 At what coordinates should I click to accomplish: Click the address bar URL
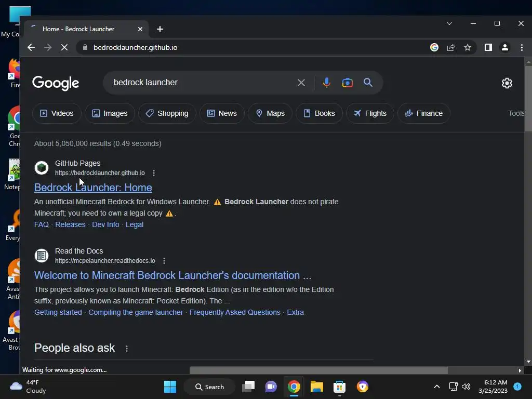point(136,47)
